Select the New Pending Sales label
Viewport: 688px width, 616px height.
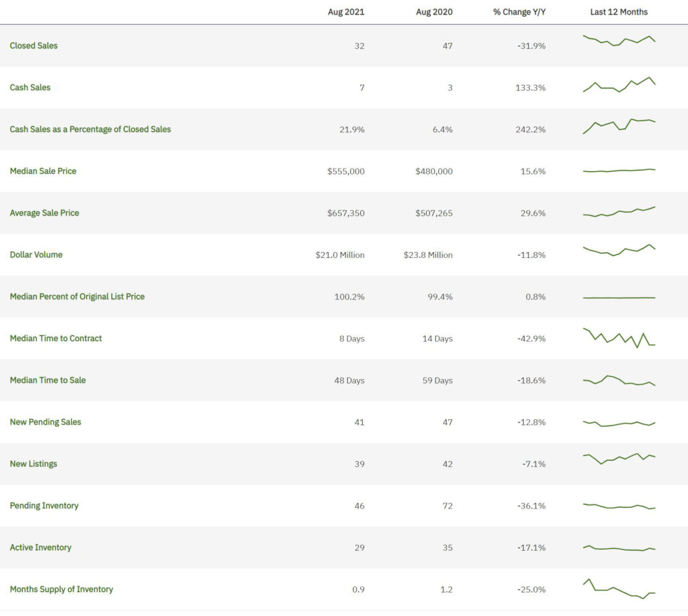click(x=45, y=422)
